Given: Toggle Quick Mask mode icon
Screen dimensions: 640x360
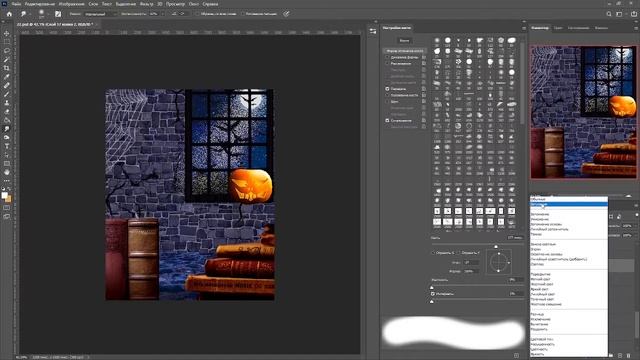Looking at the screenshot, I should 7,208.
